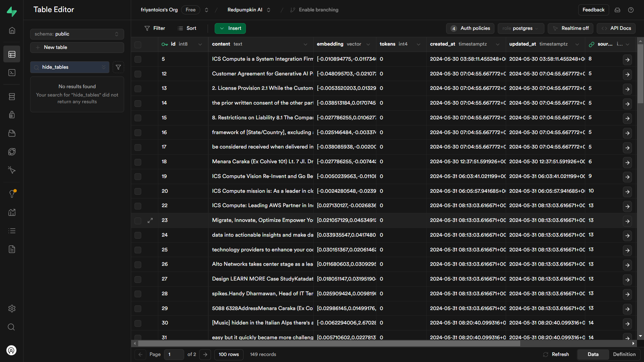Viewport: 644px width, 362px height.
Task: Open the Filter menu
Action: pyautogui.click(x=155, y=28)
